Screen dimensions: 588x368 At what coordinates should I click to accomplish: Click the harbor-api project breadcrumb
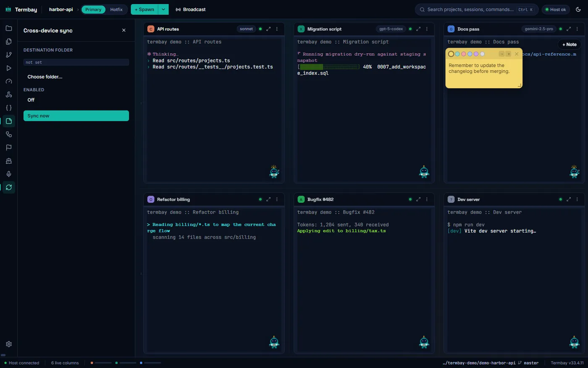61,9
